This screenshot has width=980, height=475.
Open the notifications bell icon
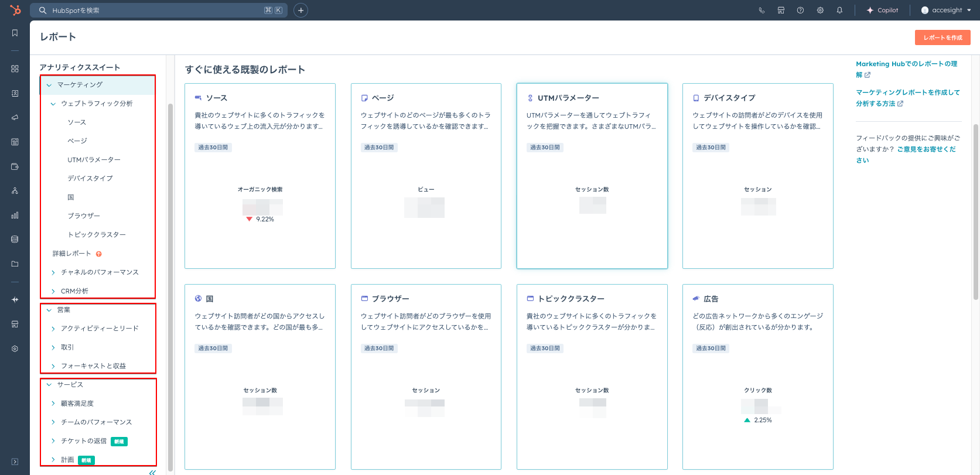click(839, 10)
